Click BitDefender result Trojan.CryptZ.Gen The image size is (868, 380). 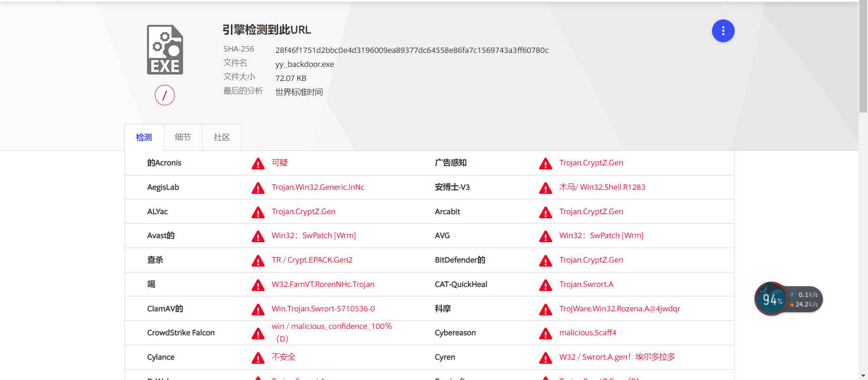coord(591,260)
